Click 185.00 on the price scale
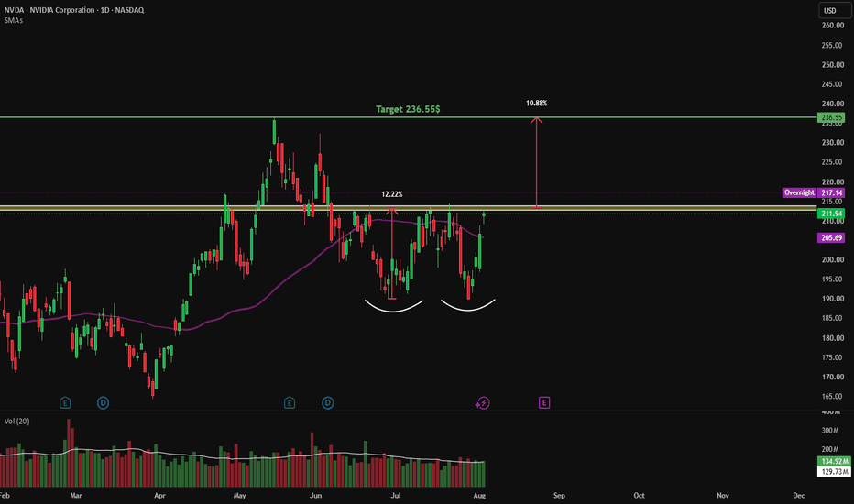 click(832, 318)
